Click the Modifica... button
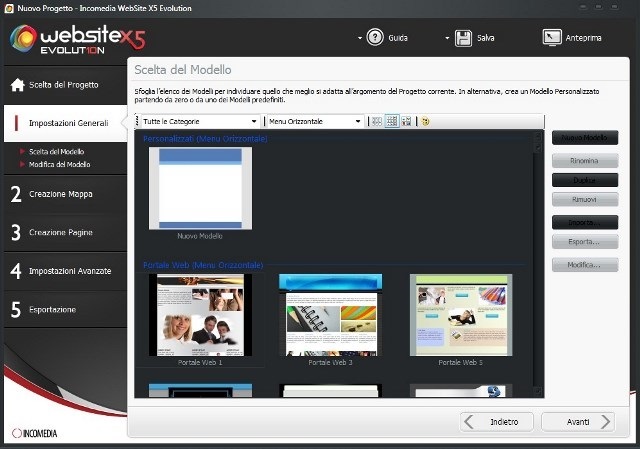Screen dimensions: 640x449 click(x=585, y=265)
